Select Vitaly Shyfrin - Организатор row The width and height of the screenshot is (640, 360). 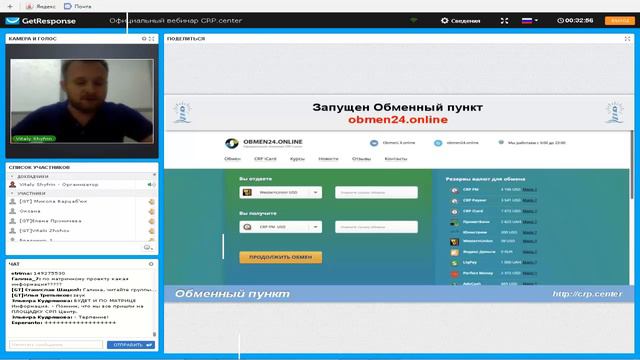(x=82, y=184)
